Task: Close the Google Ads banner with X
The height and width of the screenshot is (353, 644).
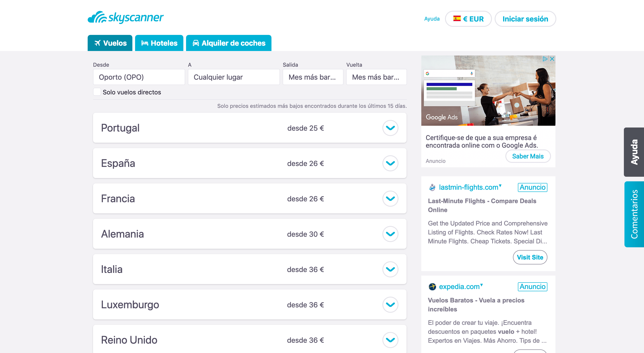Action: tap(552, 59)
